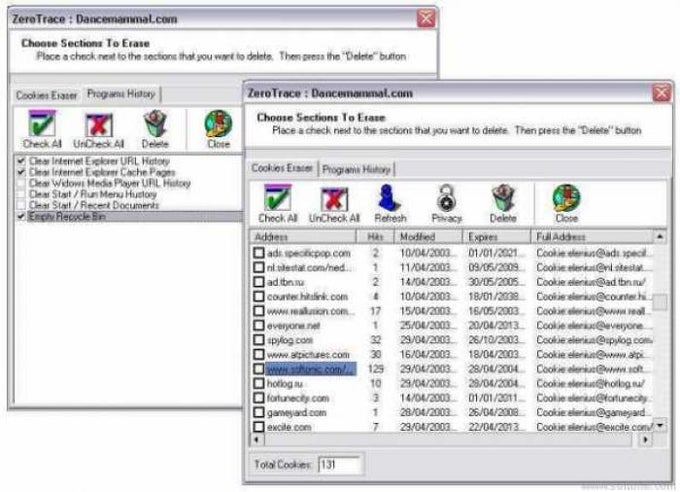Click the list's scroll down arrow
This screenshot has width=680, height=492.
(x=660, y=425)
